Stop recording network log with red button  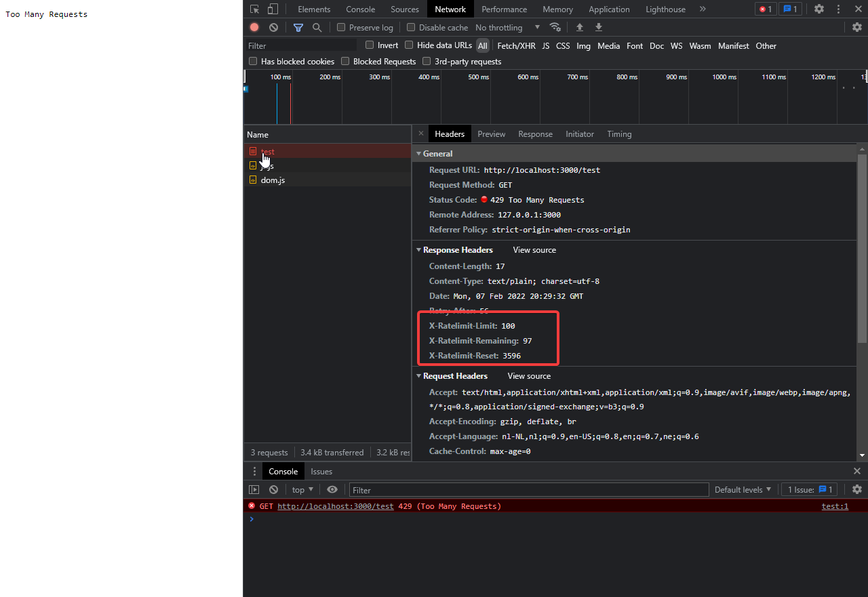point(254,27)
